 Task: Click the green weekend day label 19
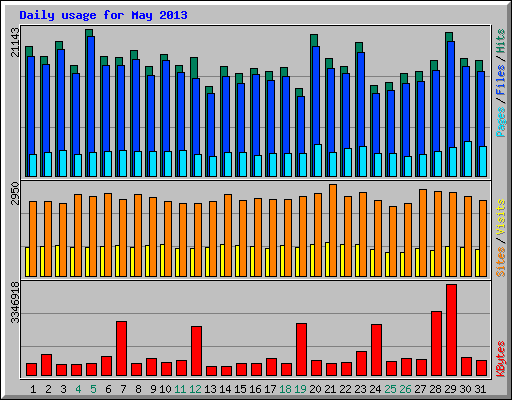pos(300,389)
